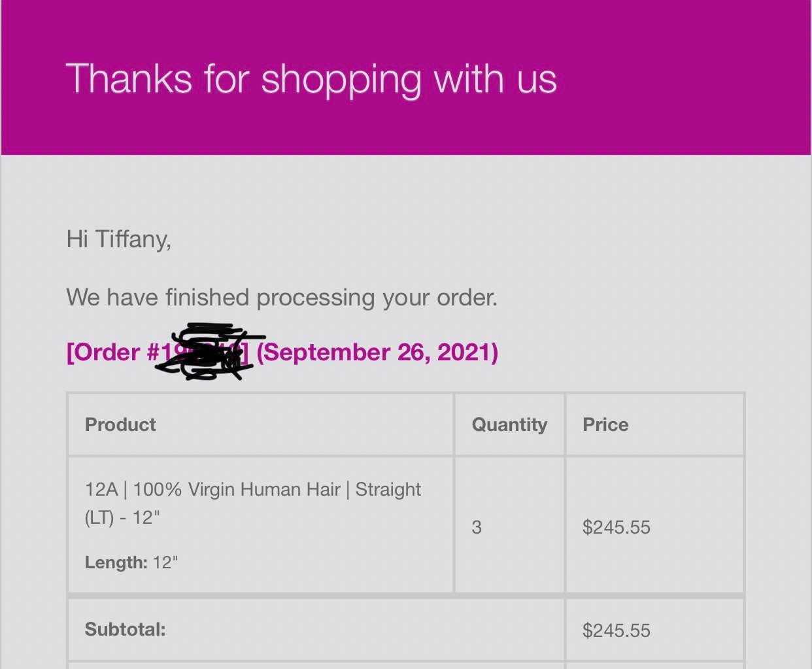This screenshot has width=812, height=669.
Task: Click the $245.55 product price cell
Action: point(617,527)
